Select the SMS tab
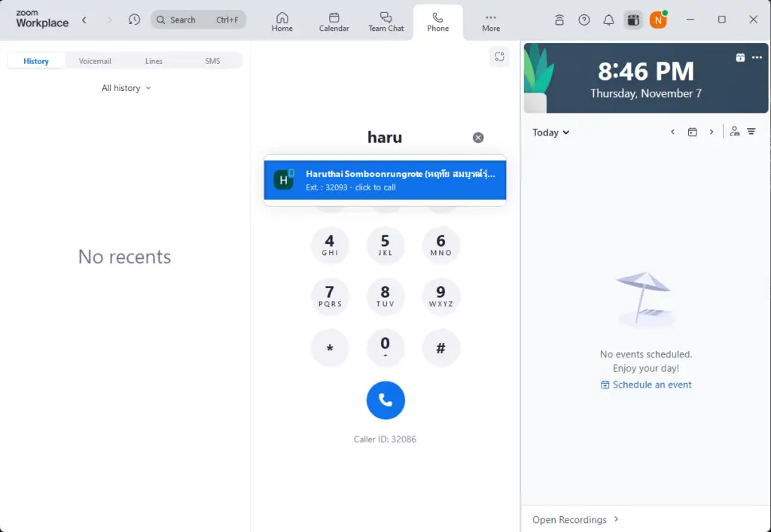This screenshot has width=771, height=532. (x=212, y=61)
